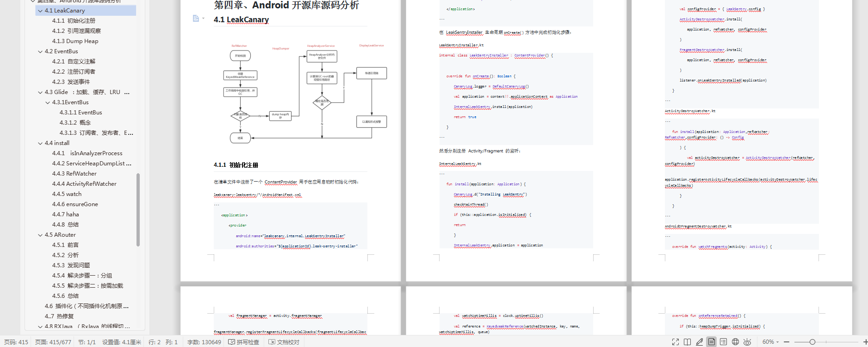Click the document page icon beside heading 4.1
The width and height of the screenshot is (868, 347).
tap(196, 19)
